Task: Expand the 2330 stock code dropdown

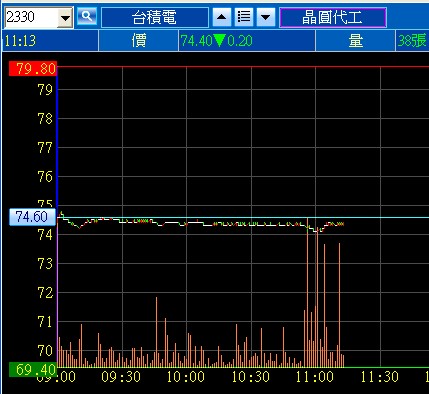Action: click(65, 17)
